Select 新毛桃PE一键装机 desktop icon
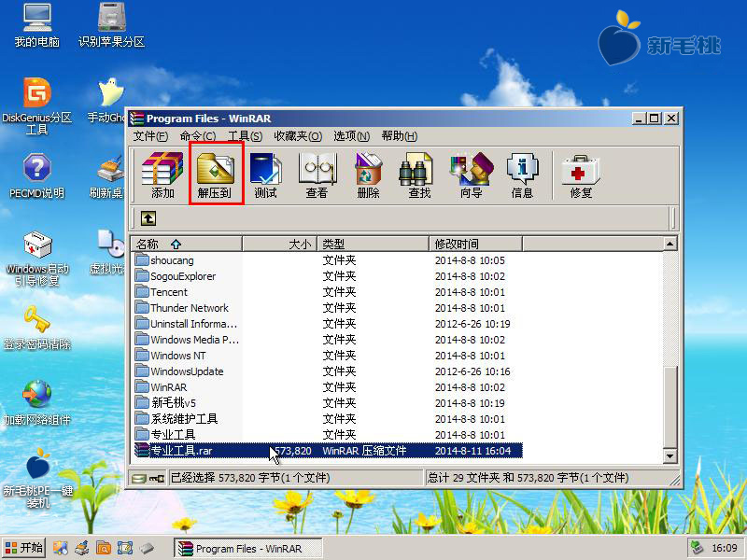The image size is (747, 560). point(37,478)
